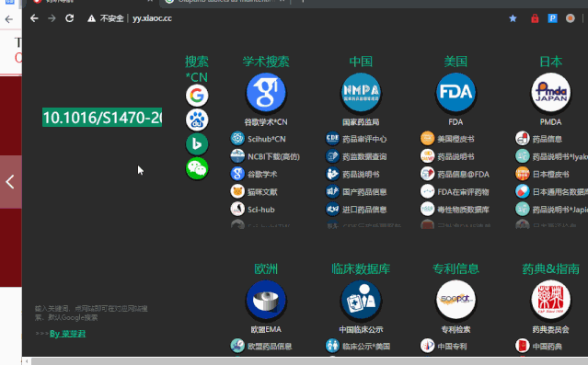Screen dimensions: 588x365
Task: Click the 学术搜索 section heading
Action: click(x=266, y=62)
